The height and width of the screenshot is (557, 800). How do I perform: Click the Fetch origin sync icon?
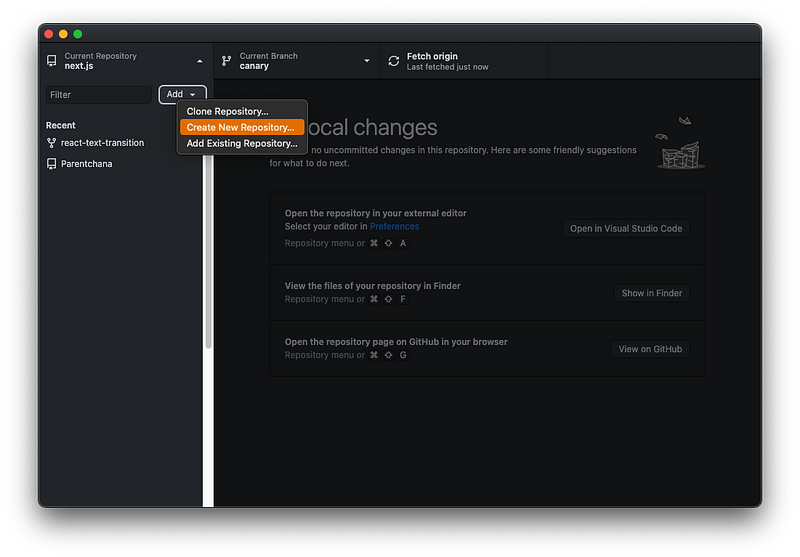pos(394,61)
